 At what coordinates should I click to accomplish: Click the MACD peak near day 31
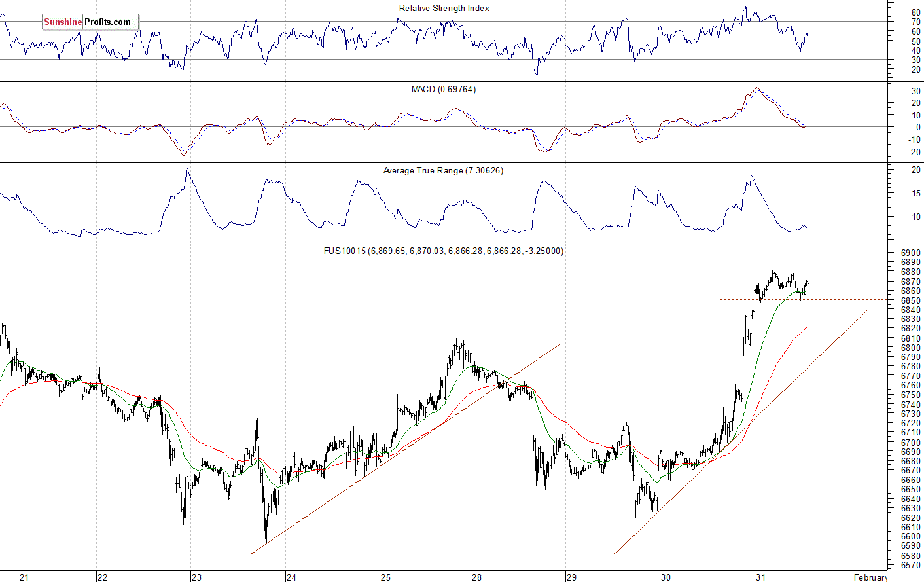pyautogui.click(x=756, y=88)
